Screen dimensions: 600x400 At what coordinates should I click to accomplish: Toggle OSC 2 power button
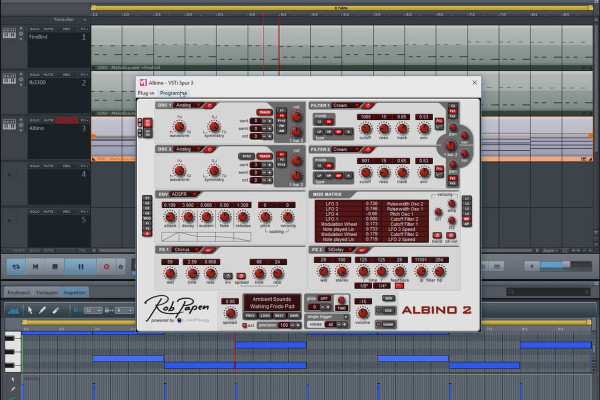coord(210,149)
